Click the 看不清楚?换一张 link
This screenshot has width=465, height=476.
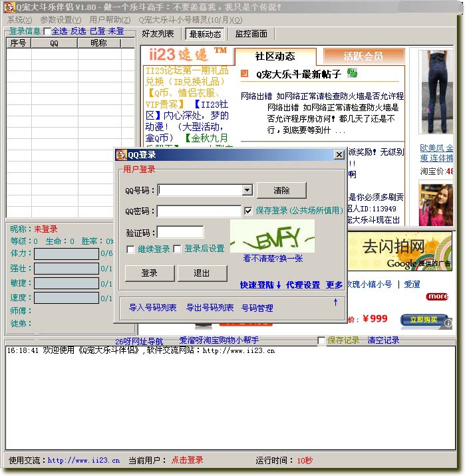click(273, 259)
